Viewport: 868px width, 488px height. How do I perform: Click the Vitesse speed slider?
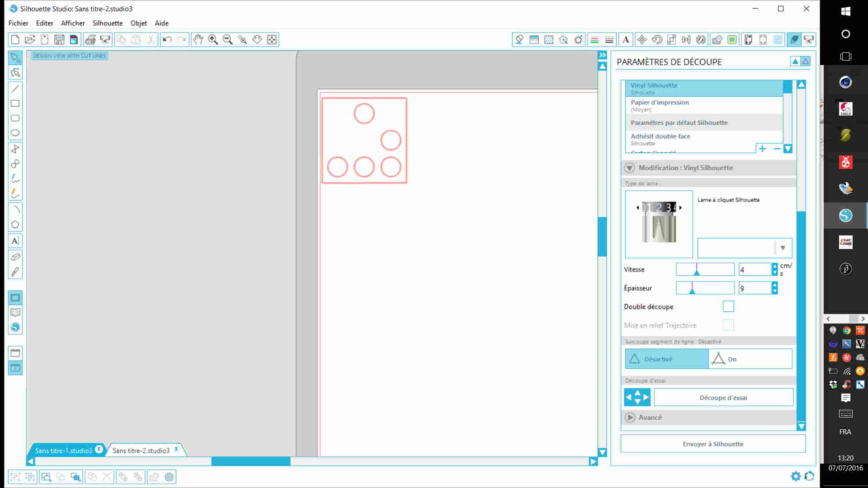point(705,269)
